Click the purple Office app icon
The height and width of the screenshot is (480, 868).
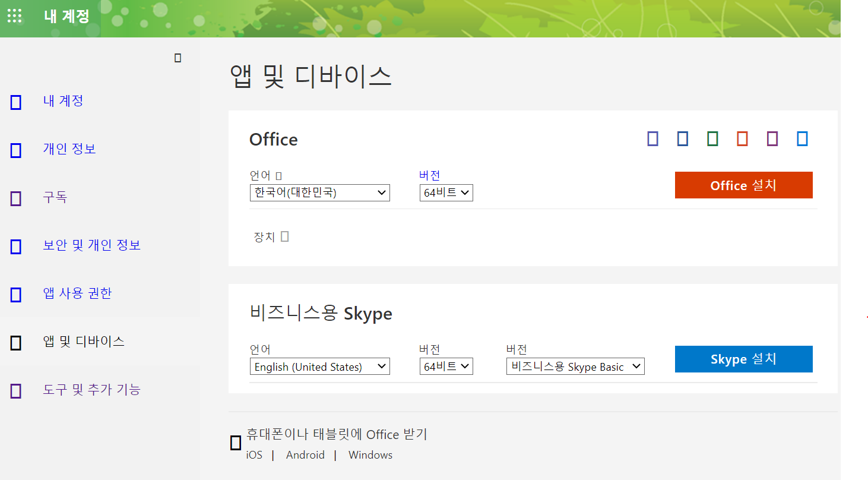[772, 139]
